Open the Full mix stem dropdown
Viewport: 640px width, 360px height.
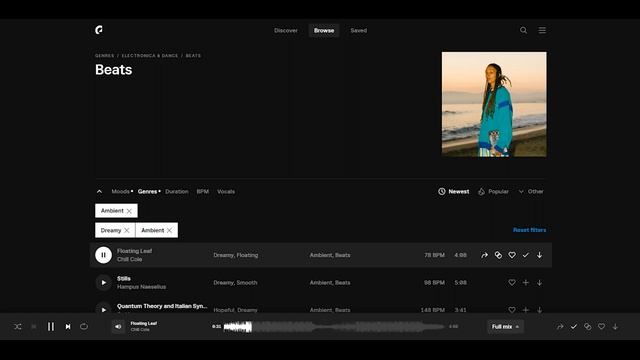(505, 327)
